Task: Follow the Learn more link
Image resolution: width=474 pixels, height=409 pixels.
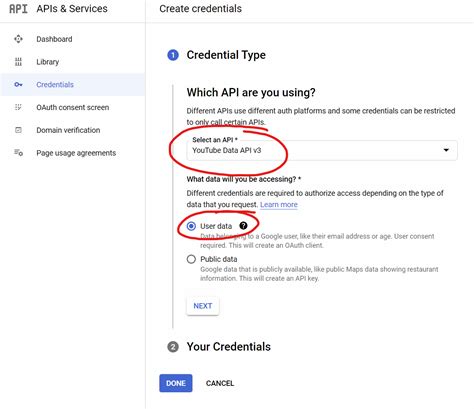Action: [x=279, y=204]
